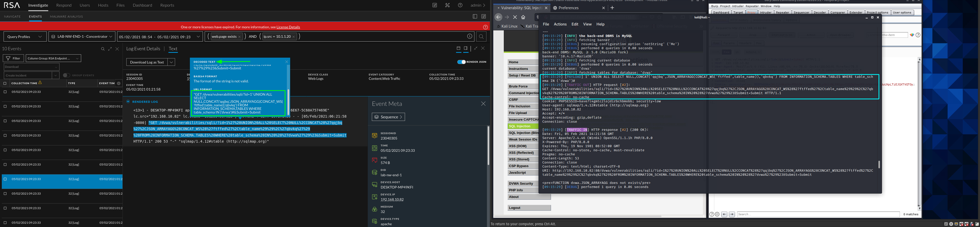Close the Log Event Details view
Viewport: 980px width, 227px height.
coord(483,48)
